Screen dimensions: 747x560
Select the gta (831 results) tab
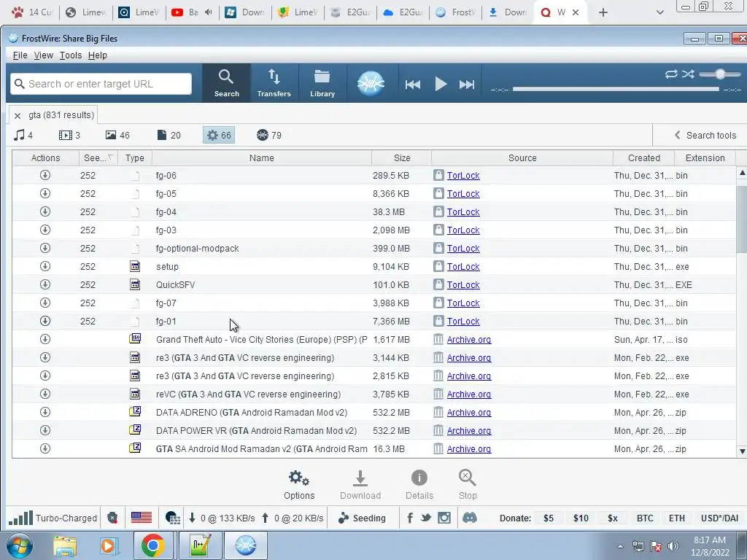pyautogui.click(x=61, y=114)
